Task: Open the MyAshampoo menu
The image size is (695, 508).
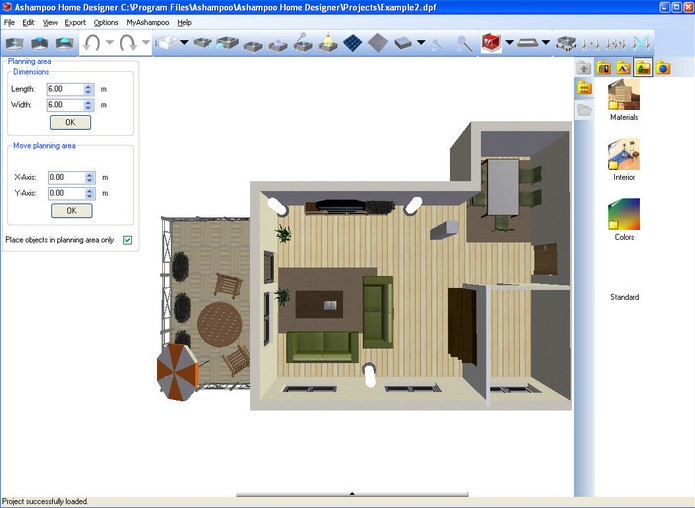Action: click(148, 22)
